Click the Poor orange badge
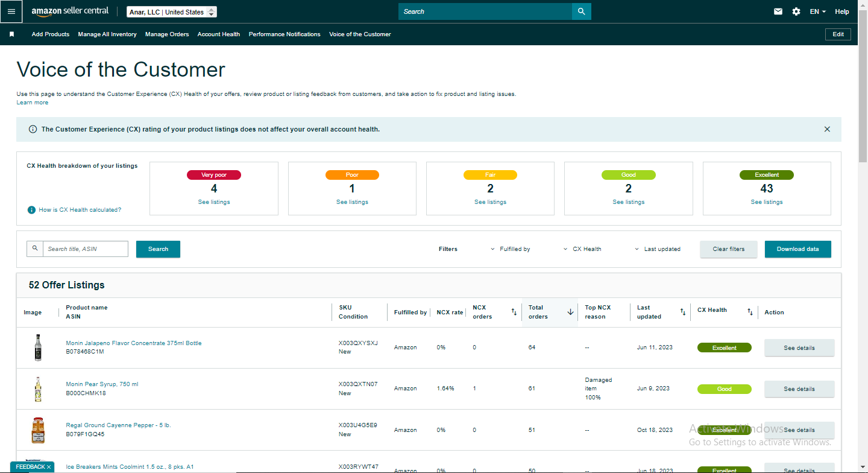This screenshot has width=868, height=473. [352, 175]
